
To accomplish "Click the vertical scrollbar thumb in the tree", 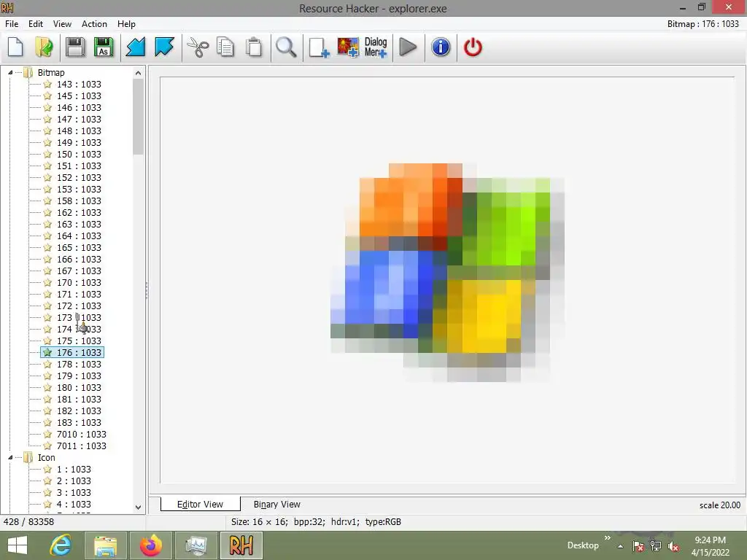I will tap(138, 117).
